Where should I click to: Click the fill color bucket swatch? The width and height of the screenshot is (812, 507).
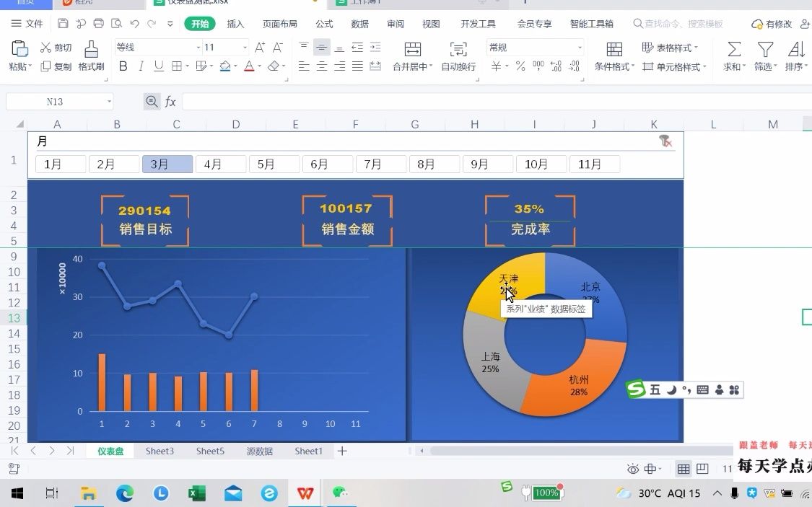(225, 66)
